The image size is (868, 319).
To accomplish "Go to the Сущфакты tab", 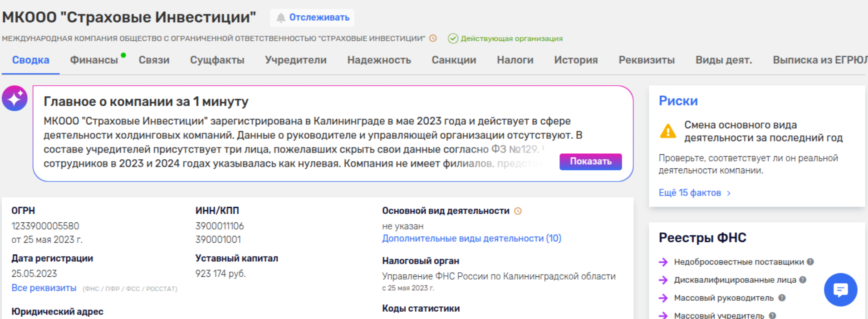I will pos(217,60).
